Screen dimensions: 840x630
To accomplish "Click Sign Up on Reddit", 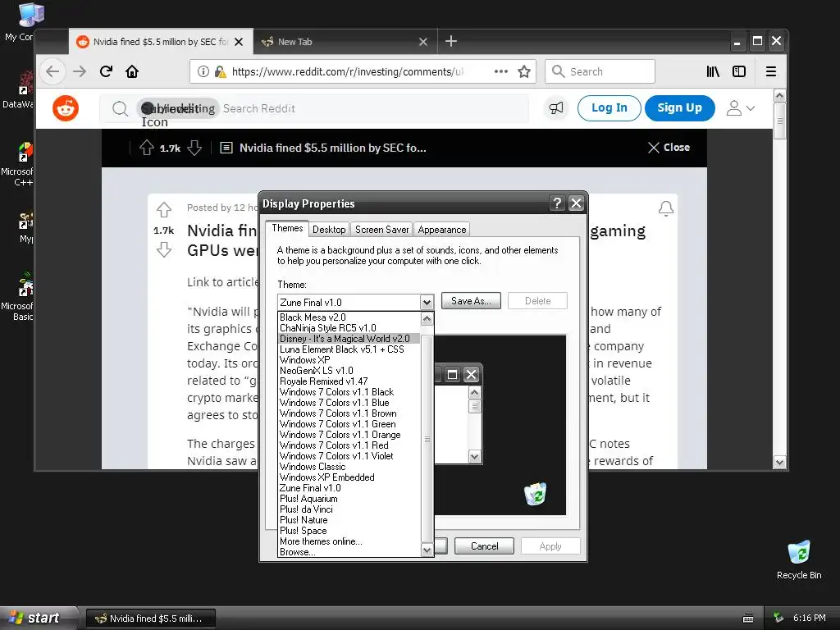I will pos(679,108).
